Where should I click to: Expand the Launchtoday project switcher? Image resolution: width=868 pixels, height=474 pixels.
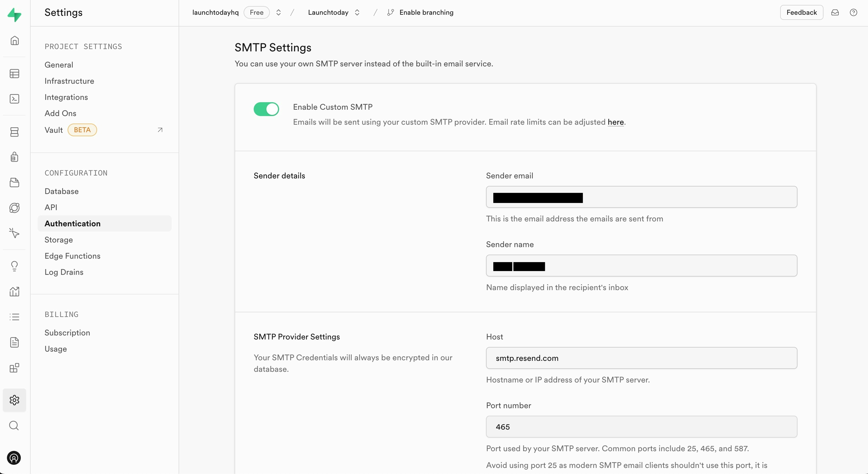click(357, 12)
